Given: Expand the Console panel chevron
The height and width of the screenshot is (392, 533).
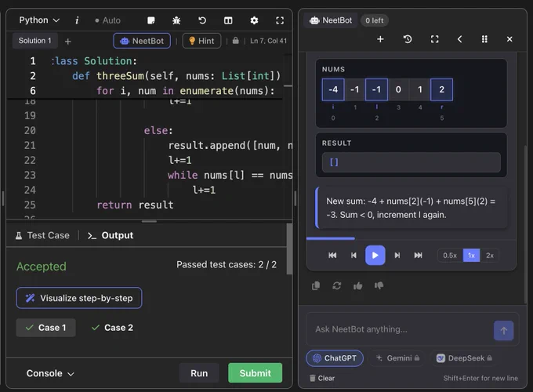Looking at the screenshot, I should (x=71, y=374).
